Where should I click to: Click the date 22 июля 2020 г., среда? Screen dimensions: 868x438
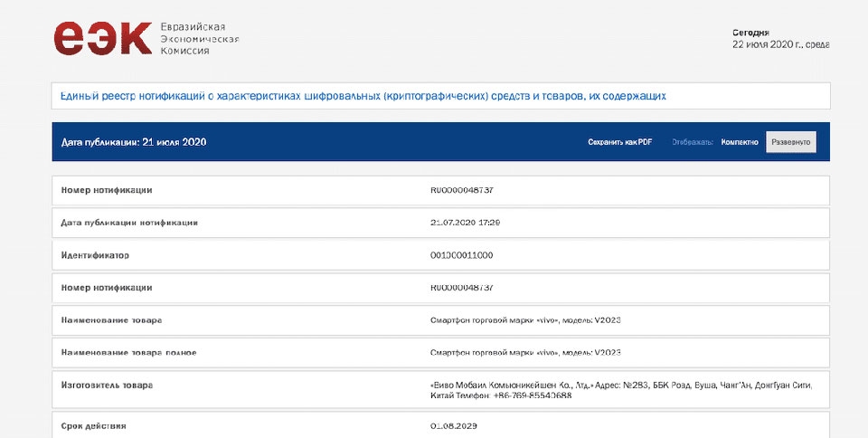(x=781, y=45)
